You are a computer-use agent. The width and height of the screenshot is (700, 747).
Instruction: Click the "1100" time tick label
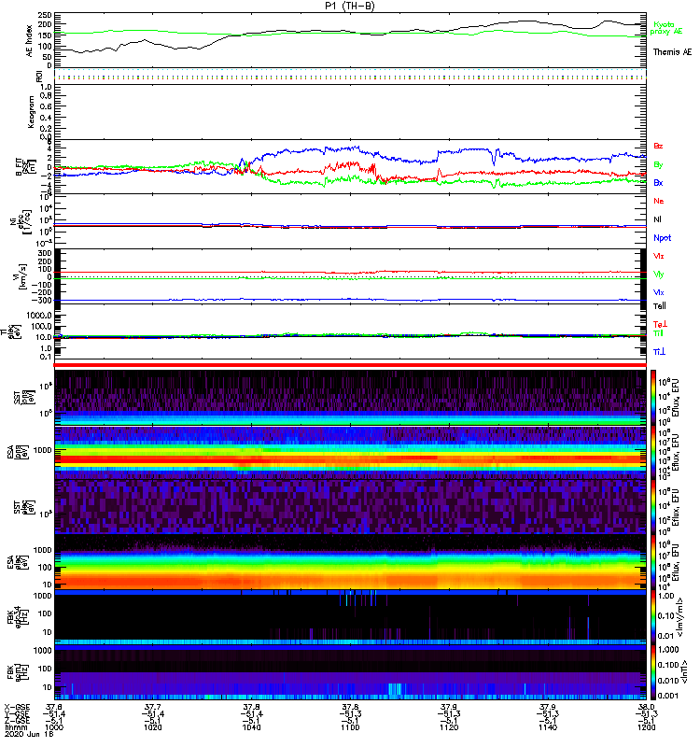(x=350, y=727)
